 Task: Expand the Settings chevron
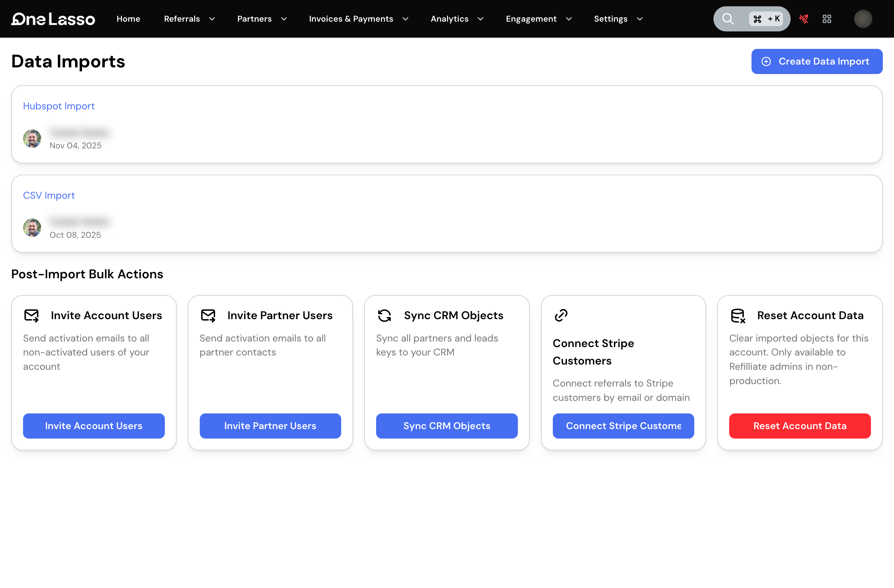639,19
